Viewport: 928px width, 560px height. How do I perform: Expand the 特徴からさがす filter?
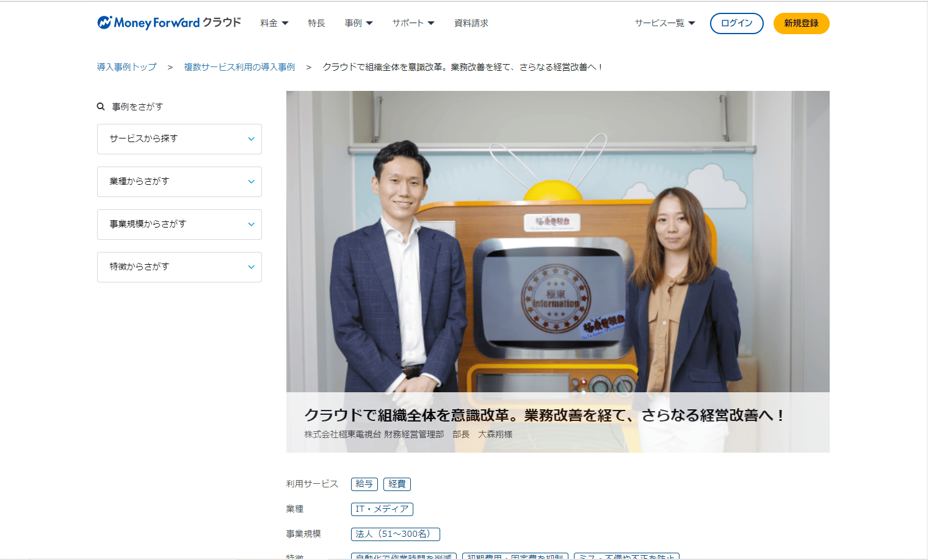[x=179, y=267]
